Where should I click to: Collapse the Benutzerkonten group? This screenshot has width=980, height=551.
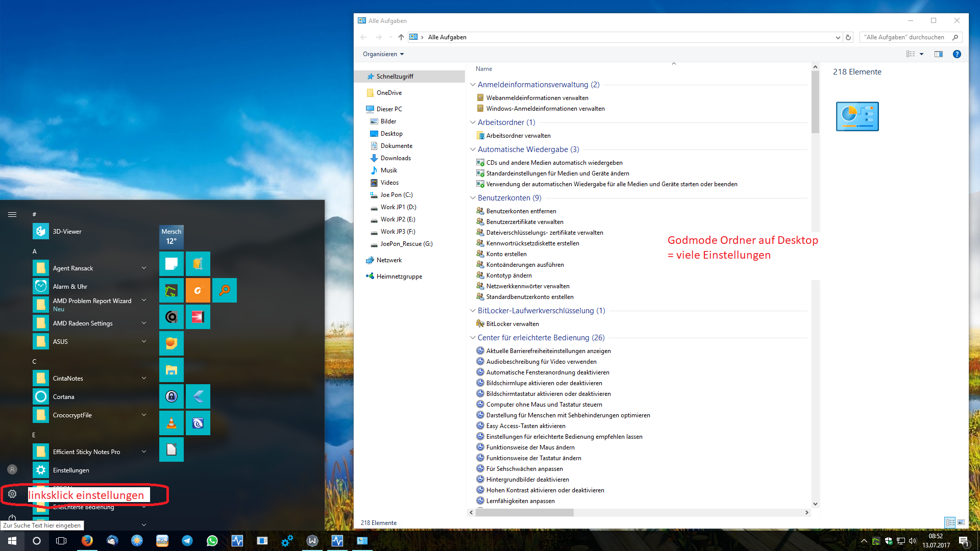473,198
